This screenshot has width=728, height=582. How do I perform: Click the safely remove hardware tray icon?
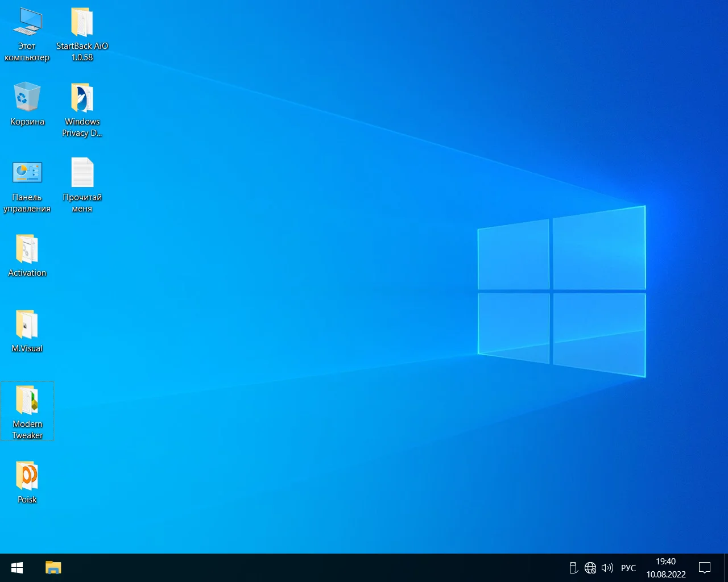click(x=573, y=567)
